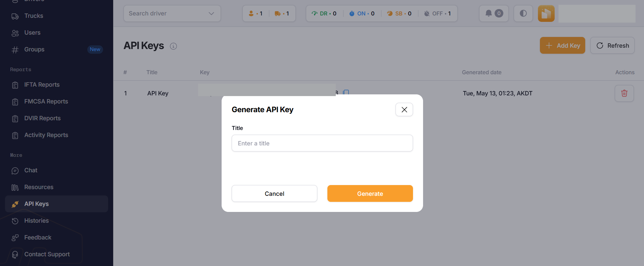Viewport: 644px width, 266px height.
Task: Click Contact Support headset item
Action: 47,254
